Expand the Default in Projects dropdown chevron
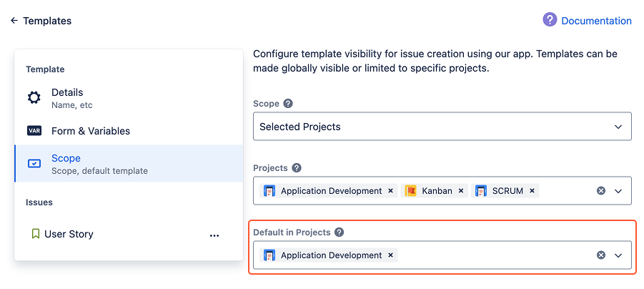The width and height of the screenshot is (644, 289). (x=618, y=255)
